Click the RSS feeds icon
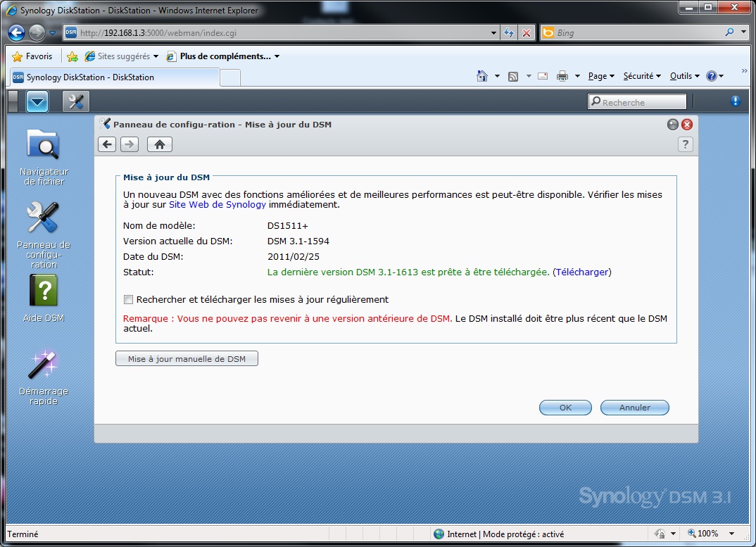756x547 pixels. click(513, 76)
